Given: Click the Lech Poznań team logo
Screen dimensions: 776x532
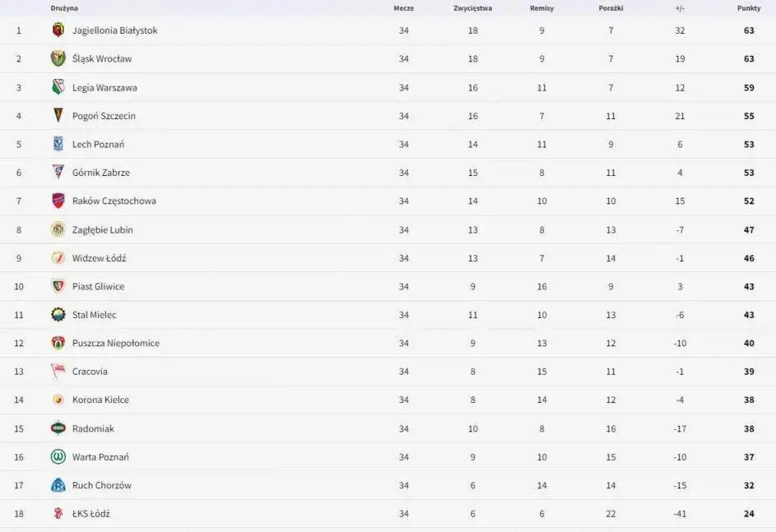Looking at the screenshot, I should (58, 144).
